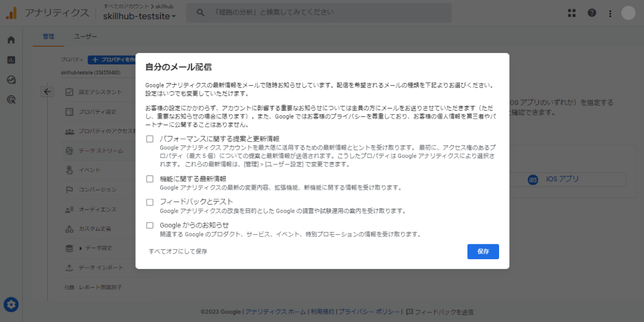Click the blue 保存 button
This screenshot has height=322, width=644.
pyautogui.click(x=483, y=252)
